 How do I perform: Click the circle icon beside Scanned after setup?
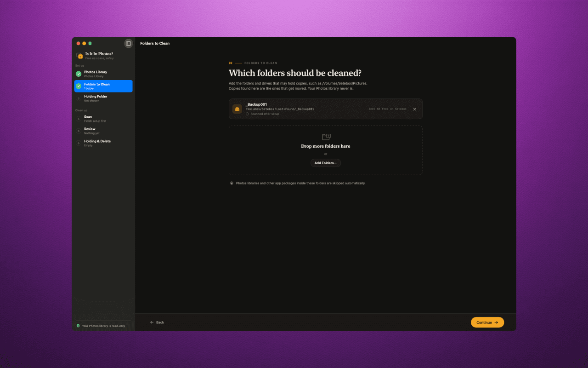point(247,114)
